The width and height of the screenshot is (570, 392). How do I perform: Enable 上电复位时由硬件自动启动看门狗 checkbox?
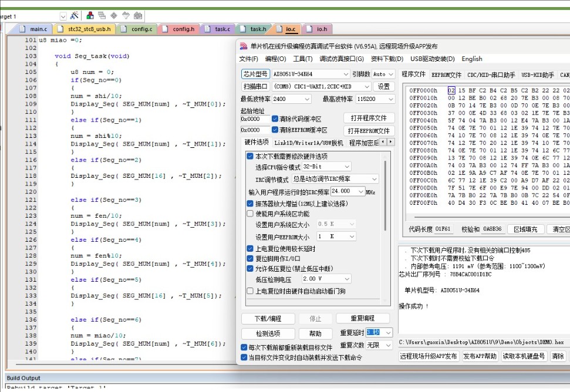coord(249,291)
